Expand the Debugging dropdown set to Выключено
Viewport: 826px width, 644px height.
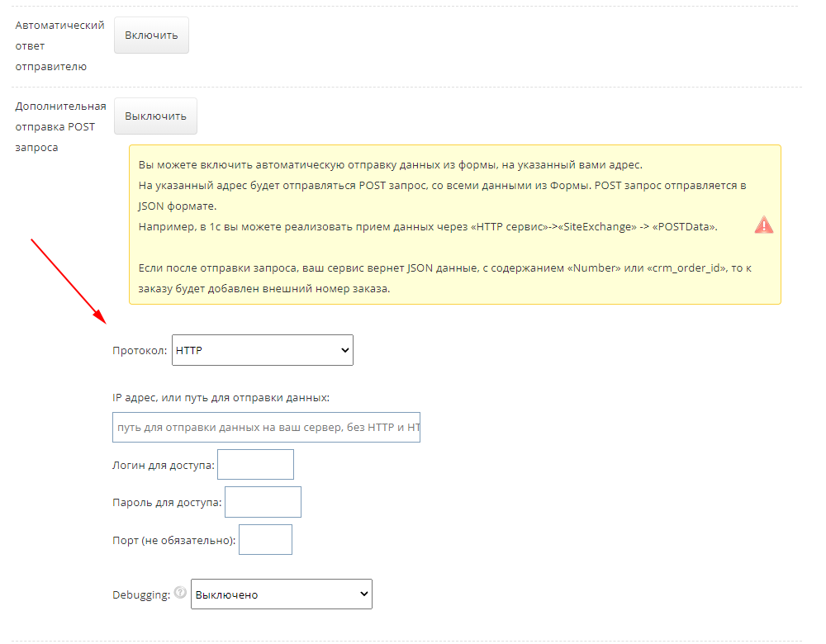click(x=281, y=594)
